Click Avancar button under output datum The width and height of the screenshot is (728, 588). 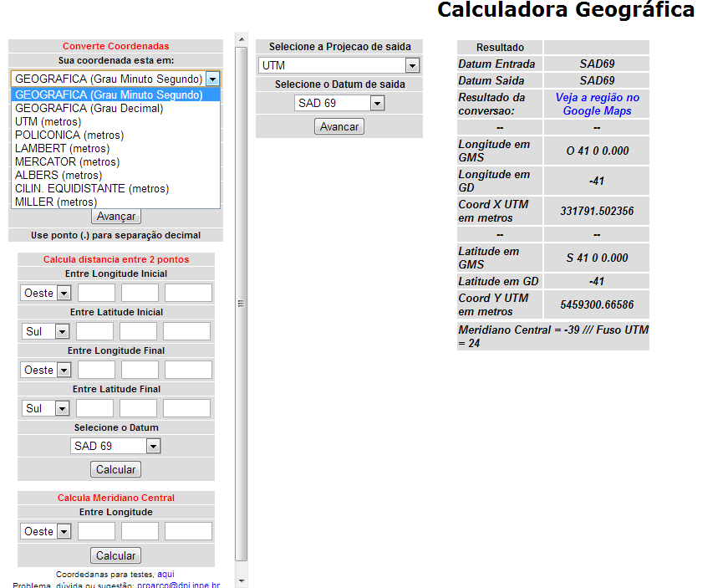339,126
